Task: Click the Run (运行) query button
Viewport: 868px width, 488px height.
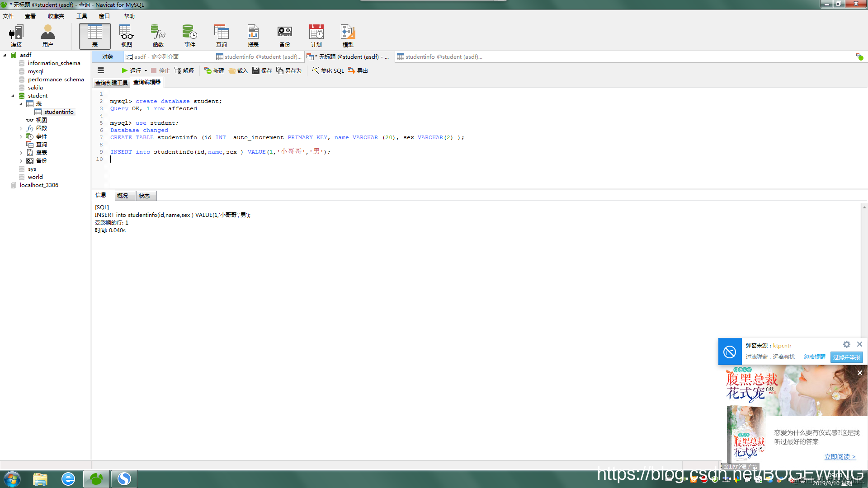Action: (x=131, y=70)
